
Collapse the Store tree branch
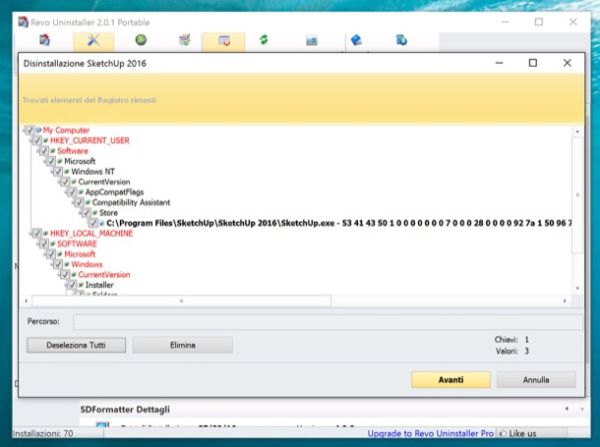(x=80, y=213)
